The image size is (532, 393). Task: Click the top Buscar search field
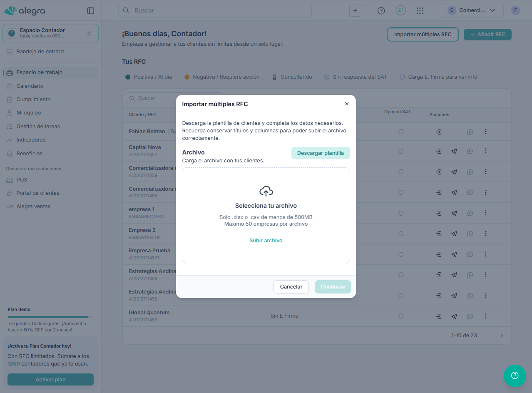coord(215,10)
